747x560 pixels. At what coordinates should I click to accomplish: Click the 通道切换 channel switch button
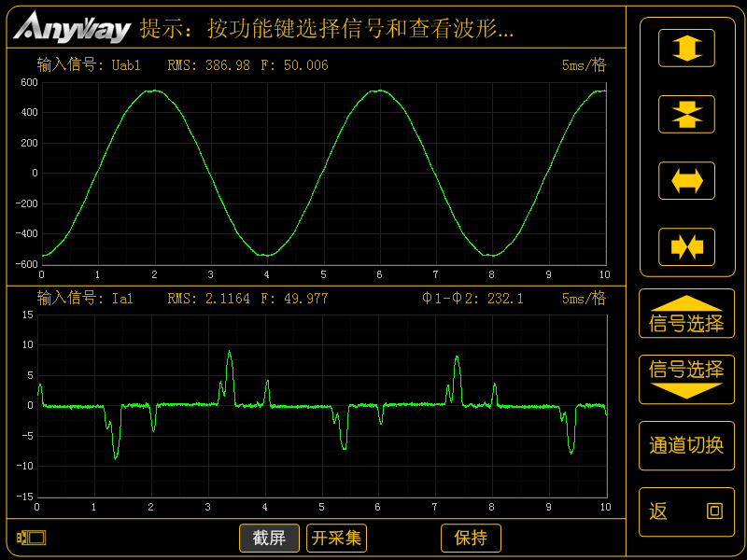tap(686, 445)
